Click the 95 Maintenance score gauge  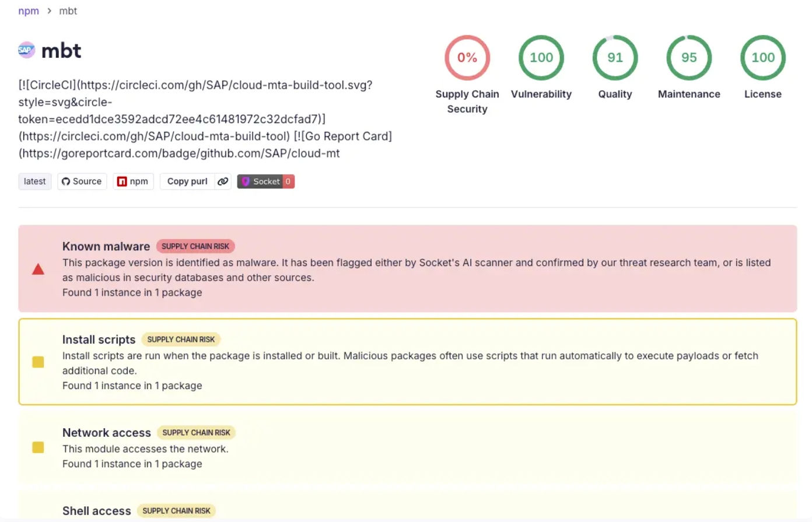[689, 58]
